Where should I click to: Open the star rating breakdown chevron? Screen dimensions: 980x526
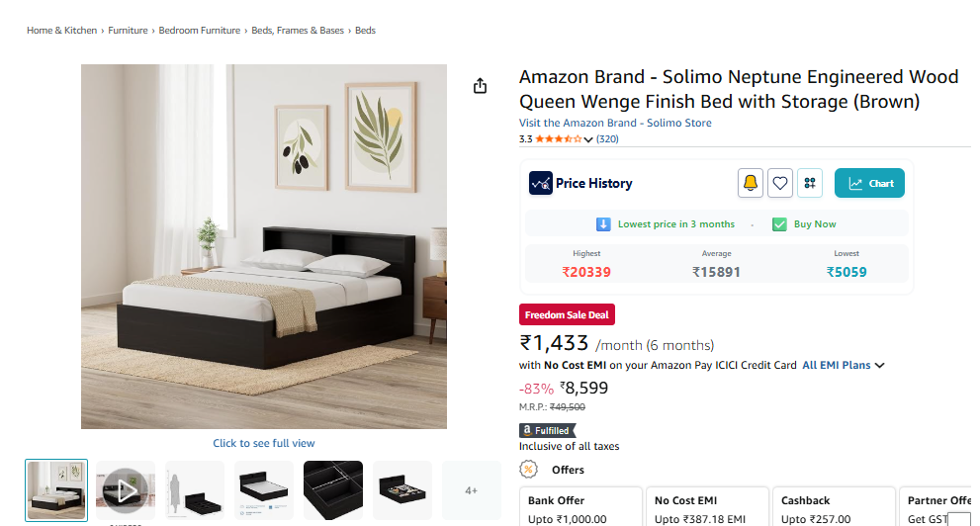(x=588, y=139)
